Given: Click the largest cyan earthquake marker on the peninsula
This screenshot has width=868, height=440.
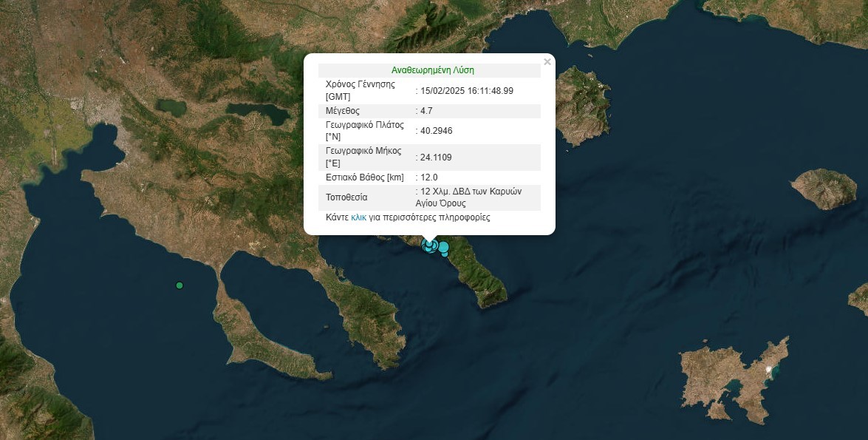Looking at the screenshot, I should [442, 247].
